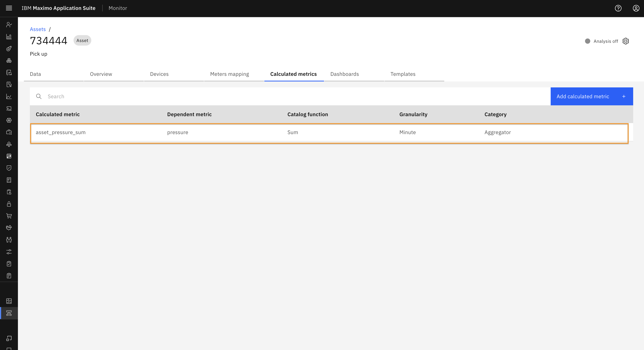Click the briefcase grid sidebar icon
The image size is (644, 350).
(x=9, y=132)
